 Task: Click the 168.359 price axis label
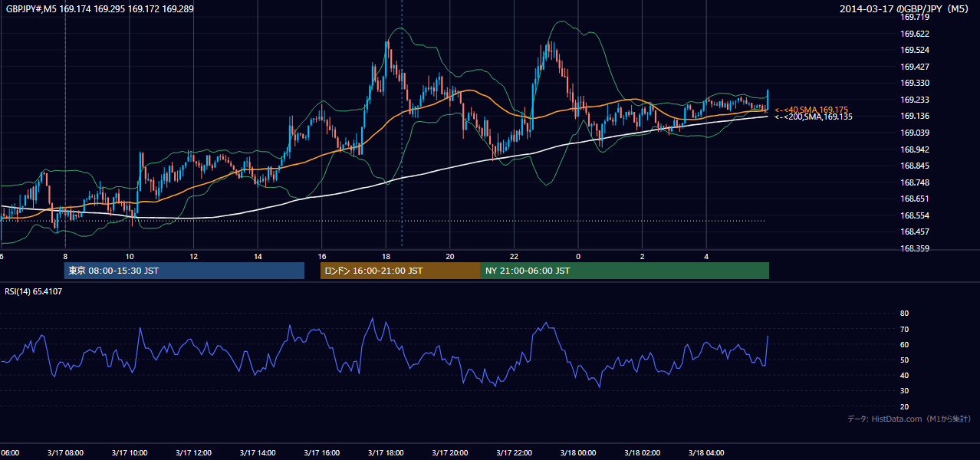click(914, 248)
